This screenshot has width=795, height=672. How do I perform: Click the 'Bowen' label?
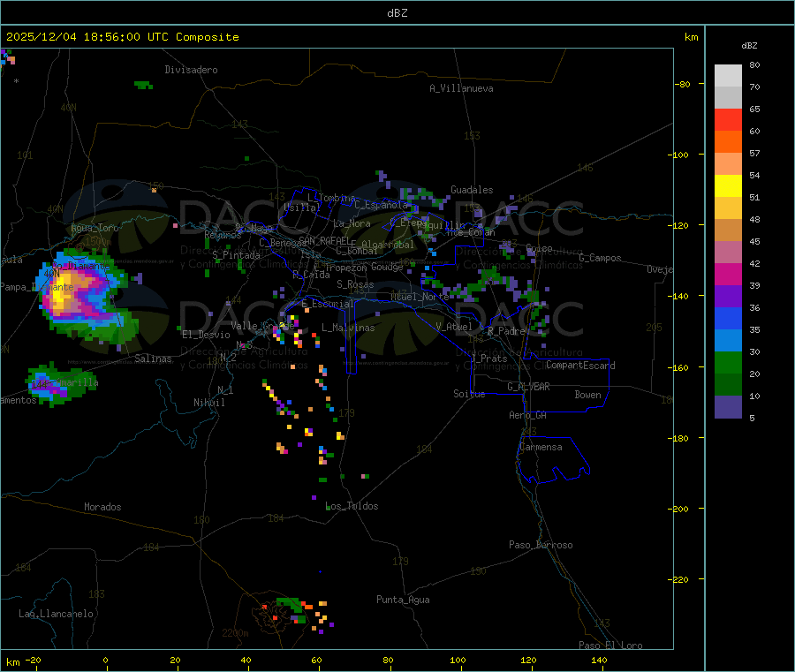588,395
